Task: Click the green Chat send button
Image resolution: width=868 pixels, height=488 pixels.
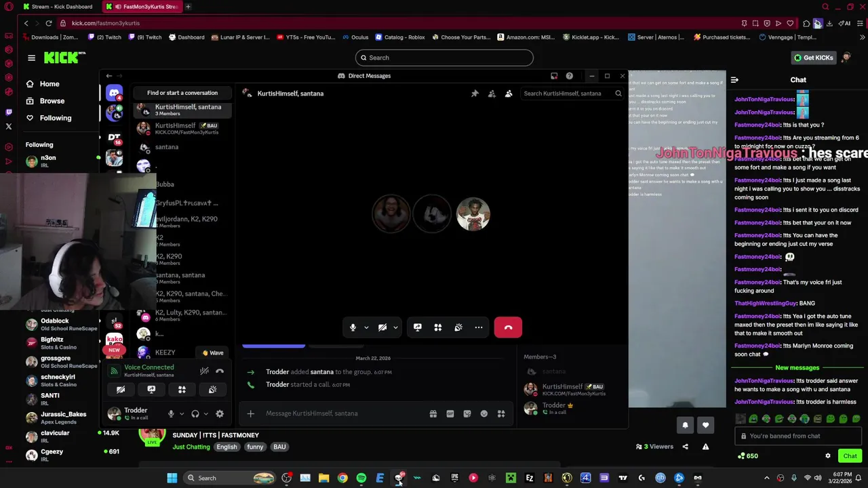Action: [850, 456]
